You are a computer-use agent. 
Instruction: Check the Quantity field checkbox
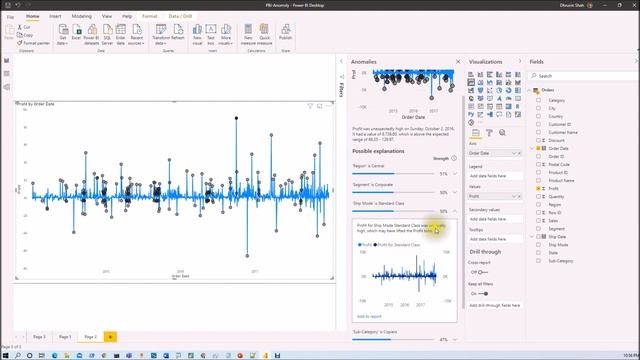538,196
